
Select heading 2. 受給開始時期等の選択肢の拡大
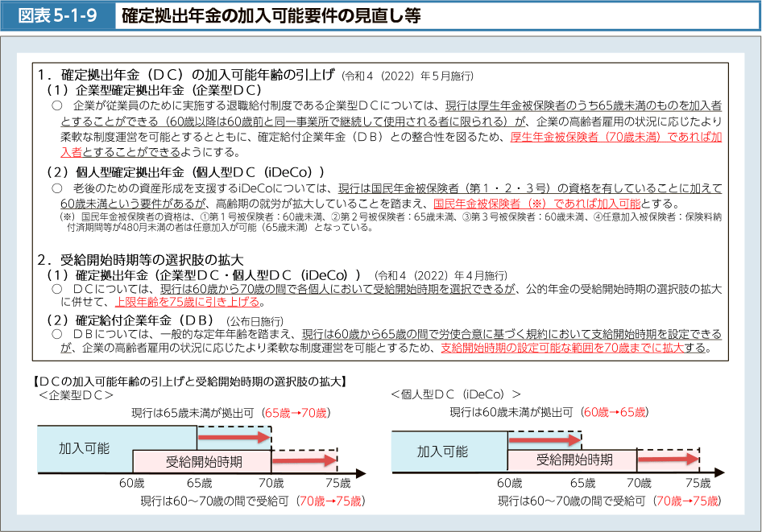point(140,259)
